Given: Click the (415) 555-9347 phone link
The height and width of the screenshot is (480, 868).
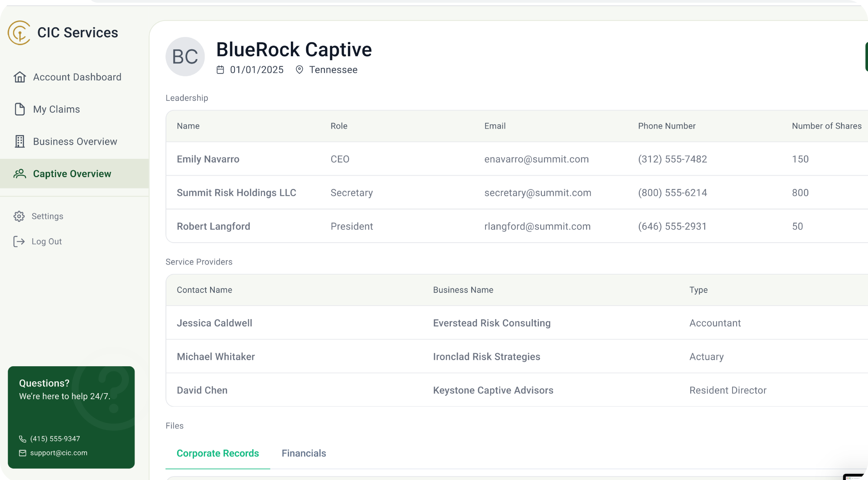Looking at the screenshot, I should tap(55, 439).
